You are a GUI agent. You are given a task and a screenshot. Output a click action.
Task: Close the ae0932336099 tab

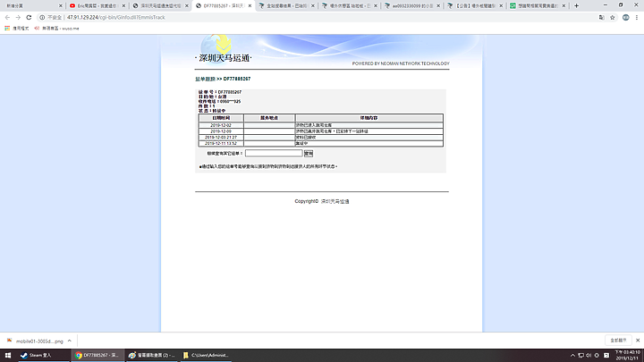tap(438, 5)
